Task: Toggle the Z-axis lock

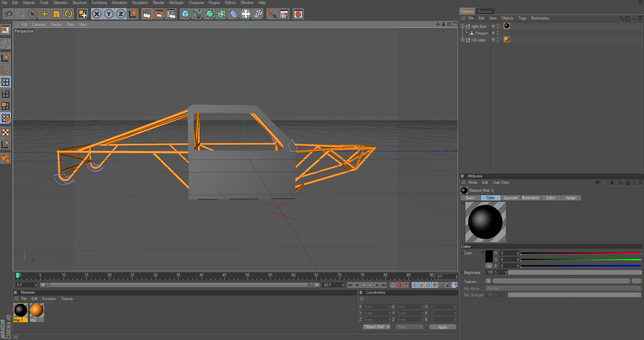Action: tap(121, 14)
